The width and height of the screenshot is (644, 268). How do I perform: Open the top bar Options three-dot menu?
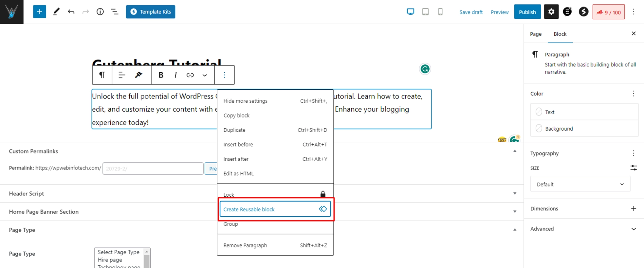tap(634, 12)
